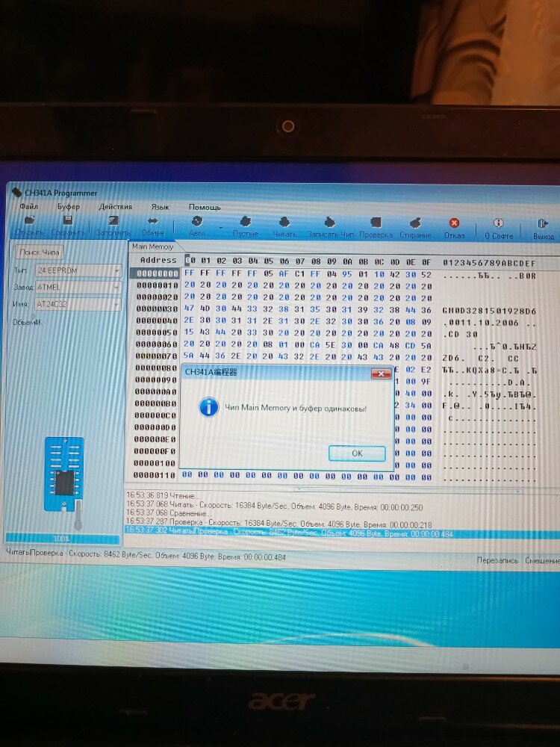Select the address row 00000110
This screenshot has width=560, height=747.
[155, 475]
